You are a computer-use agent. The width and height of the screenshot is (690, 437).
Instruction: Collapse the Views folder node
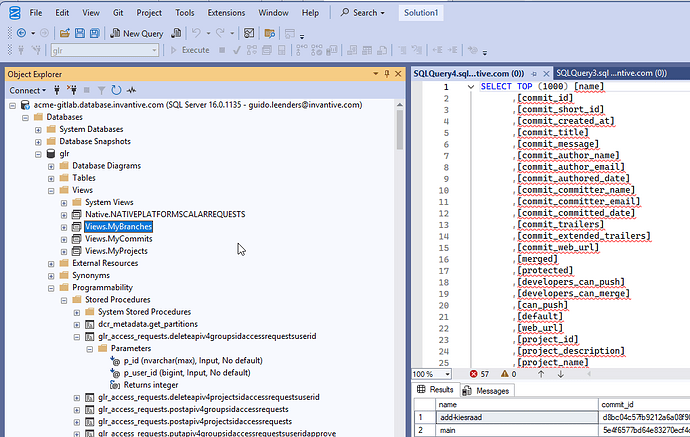pyautogui.click(x=50, y=190)
